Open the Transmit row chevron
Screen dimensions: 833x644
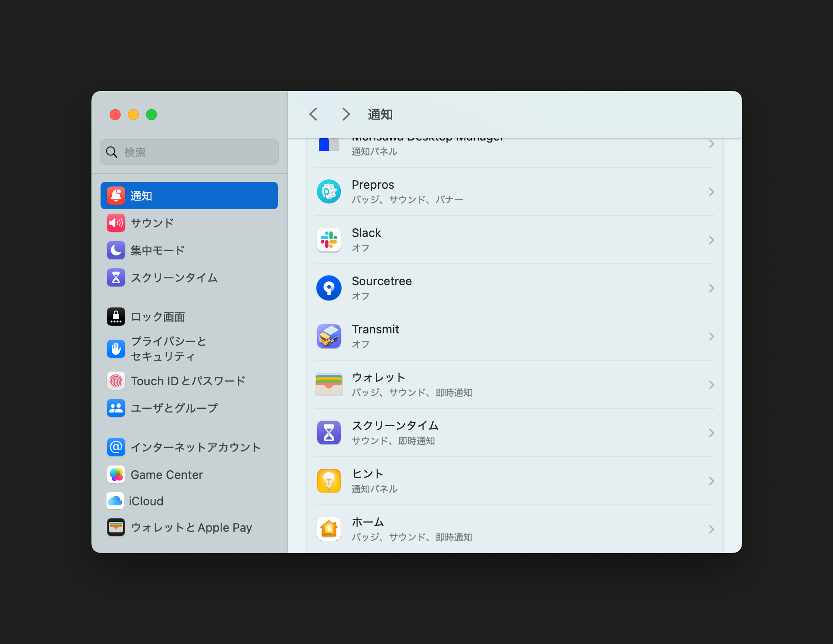point(712,337)
